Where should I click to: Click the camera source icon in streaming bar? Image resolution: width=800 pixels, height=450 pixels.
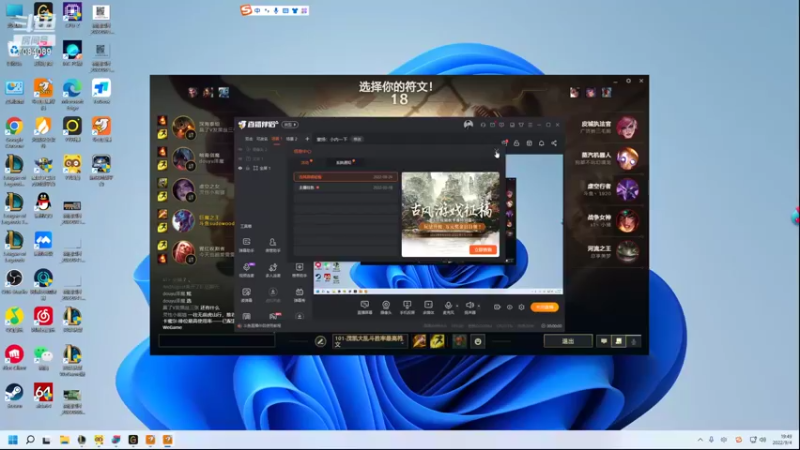pos(386,307)
